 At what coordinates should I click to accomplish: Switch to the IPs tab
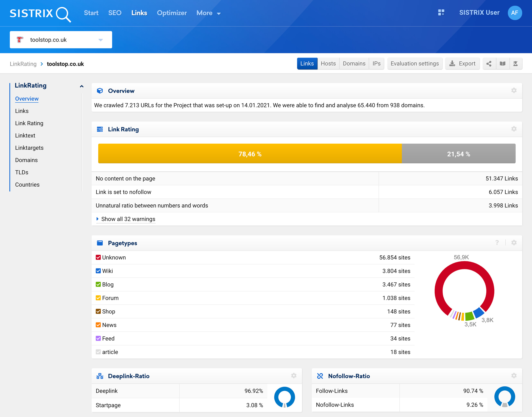(x=376, y=64)
